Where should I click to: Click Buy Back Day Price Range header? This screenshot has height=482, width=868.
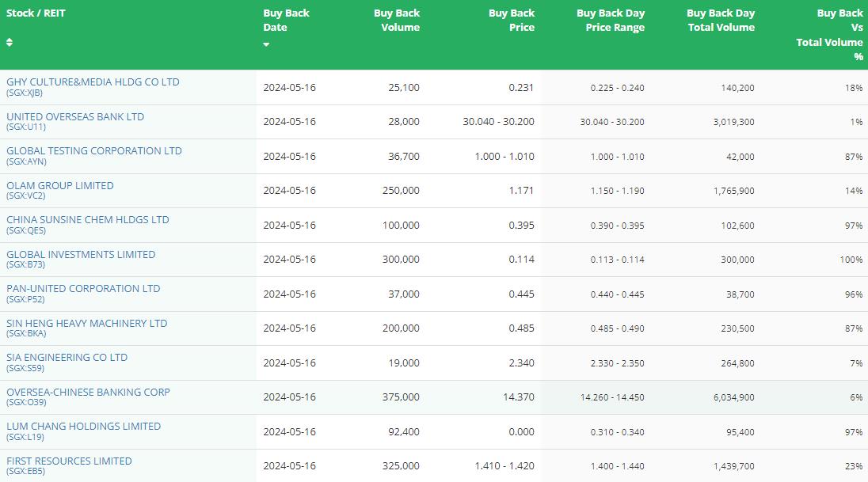(x=611, y=20)
